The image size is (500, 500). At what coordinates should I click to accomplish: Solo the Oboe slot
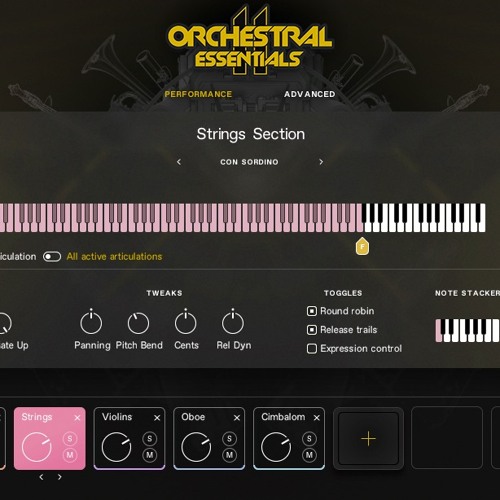pyautogui.click(x=229, y=438)
